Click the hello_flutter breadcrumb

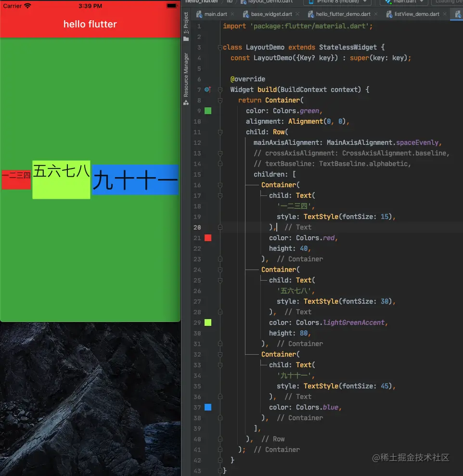pyautogui.click(x=202, y=1)
